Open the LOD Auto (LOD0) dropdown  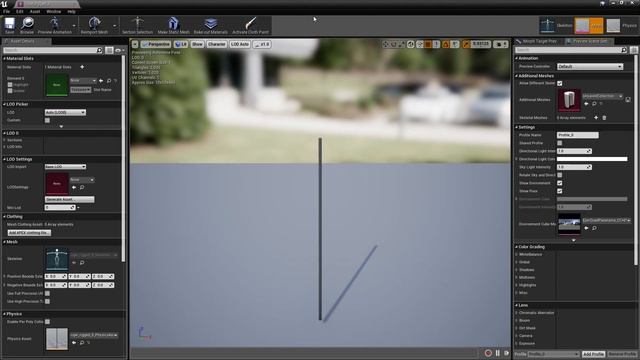pos(65,112)
